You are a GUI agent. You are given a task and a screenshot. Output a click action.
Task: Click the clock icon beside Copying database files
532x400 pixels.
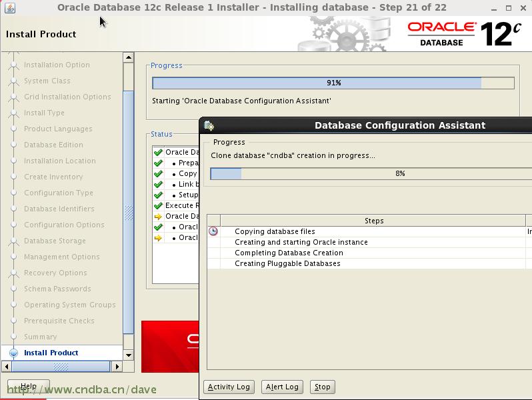click(x=213, y=231)
